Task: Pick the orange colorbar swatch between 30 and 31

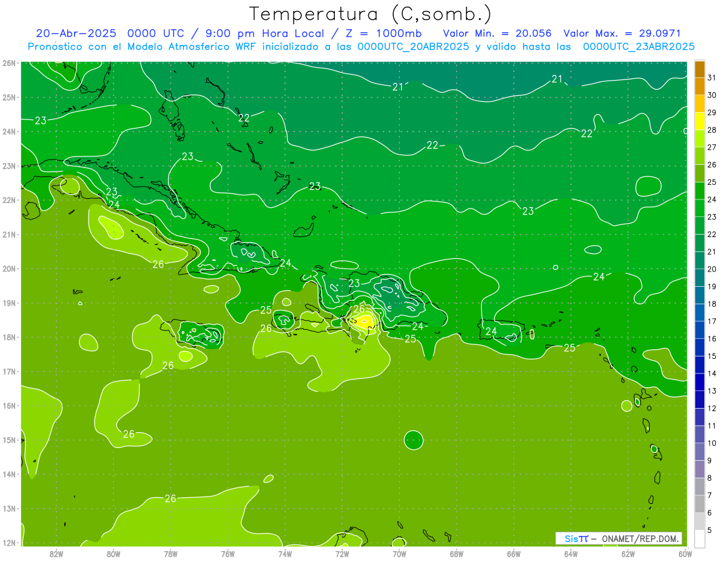Action: (699, 86)
